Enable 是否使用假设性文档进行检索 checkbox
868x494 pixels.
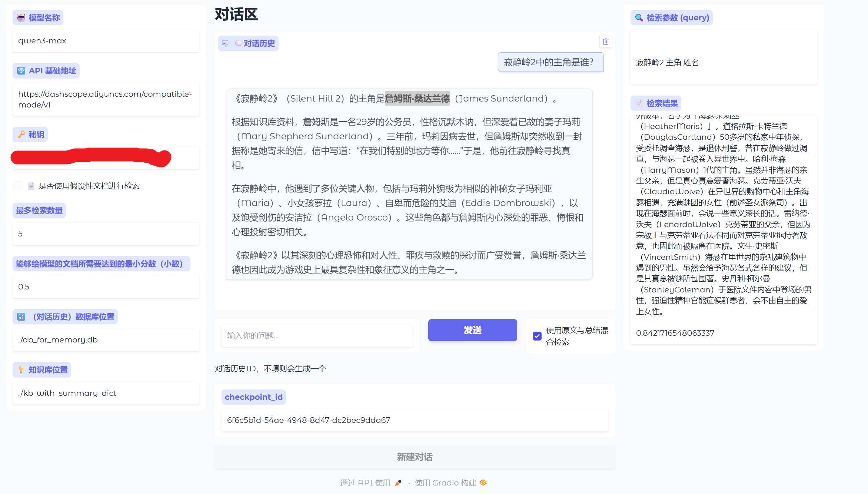coord(17,186)
